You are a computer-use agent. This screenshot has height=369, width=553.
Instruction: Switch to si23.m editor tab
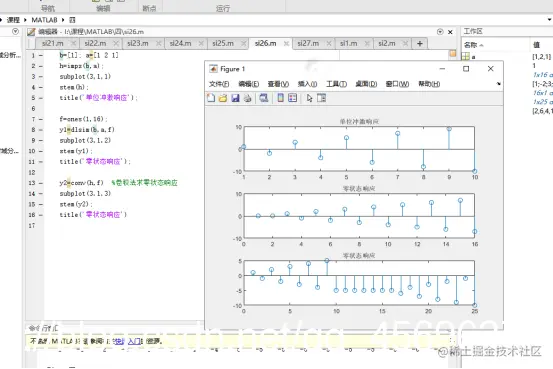pyautogui.click(x=138, y=43)
